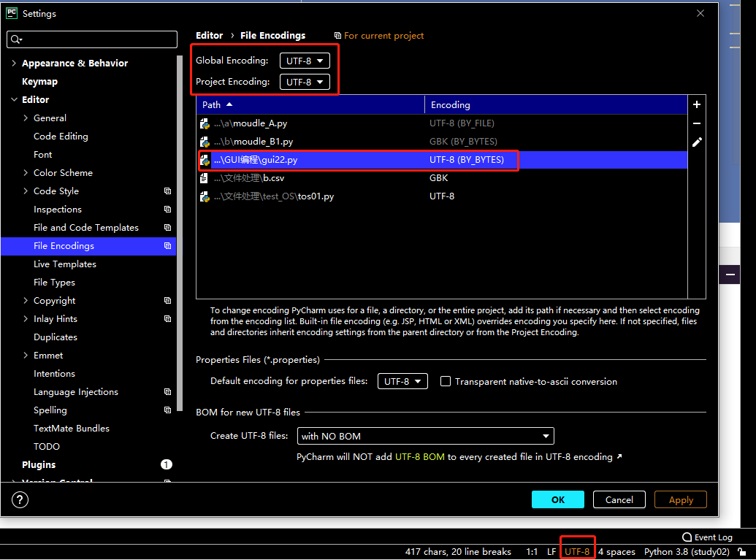756x560 pixels.
Task: Open the Font settings page
Action: click(x=42, y=155)
